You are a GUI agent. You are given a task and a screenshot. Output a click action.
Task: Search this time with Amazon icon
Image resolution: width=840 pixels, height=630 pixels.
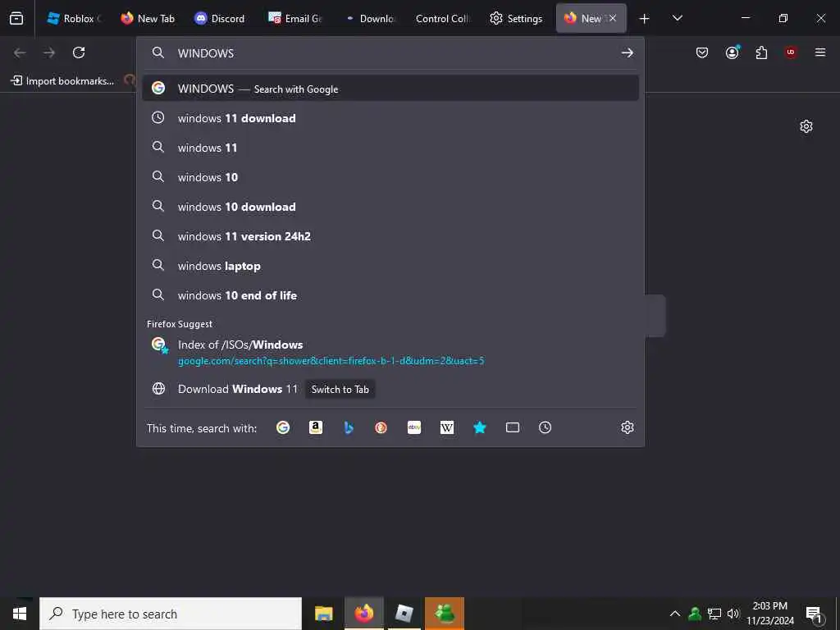[x=316, y=427]
